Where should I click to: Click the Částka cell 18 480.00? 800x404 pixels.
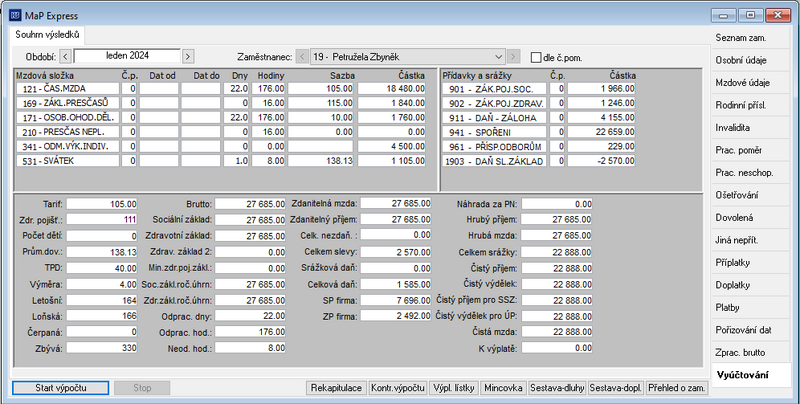(x=392, y=89)
